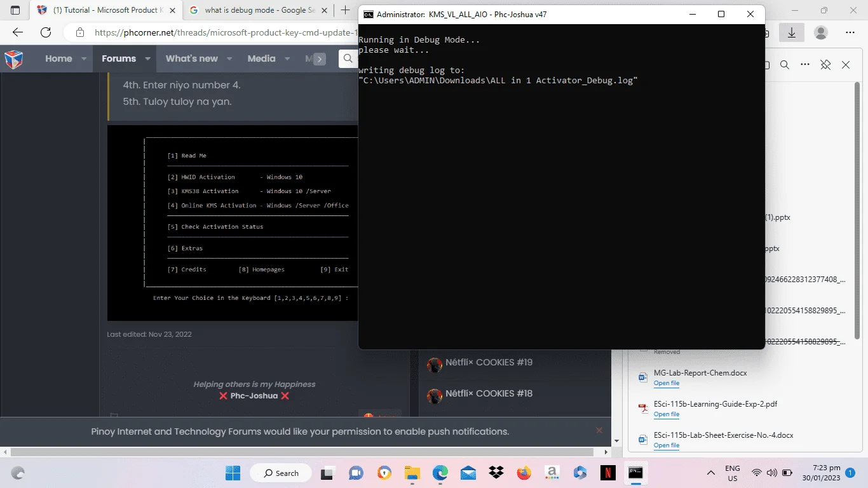Switch to Microsoft Edge on the taskbar

click(x=440, y=473)
